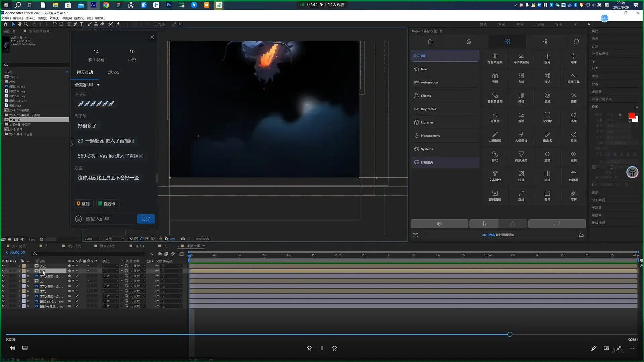Click the 发送 send button in chat
644x362 pixels.
146,219
